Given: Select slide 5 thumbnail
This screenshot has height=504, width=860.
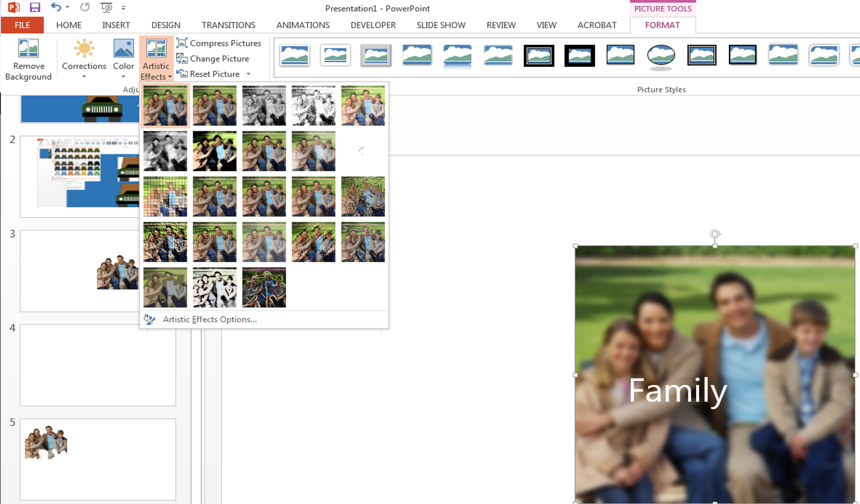Looking at the screenshot, I should [x=98, y=459].
